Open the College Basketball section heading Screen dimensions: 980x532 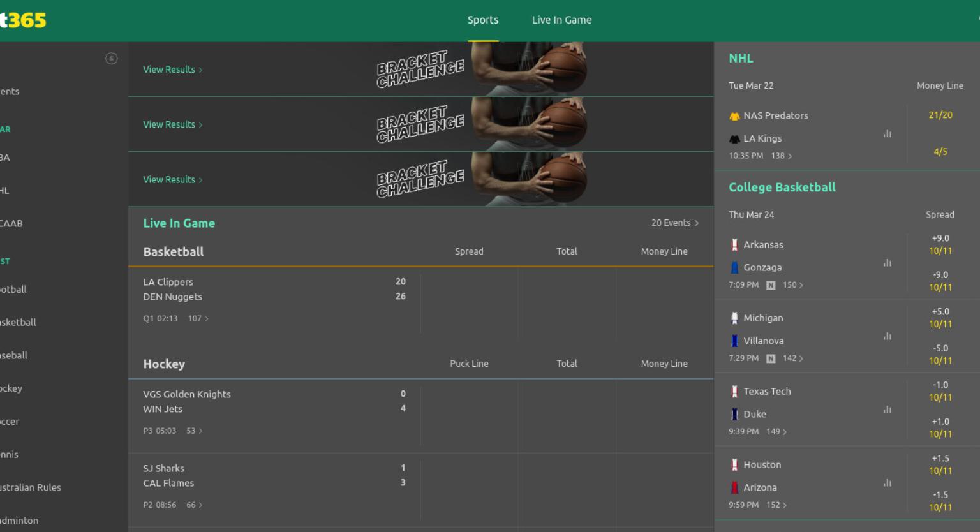(x=782, y=187)
